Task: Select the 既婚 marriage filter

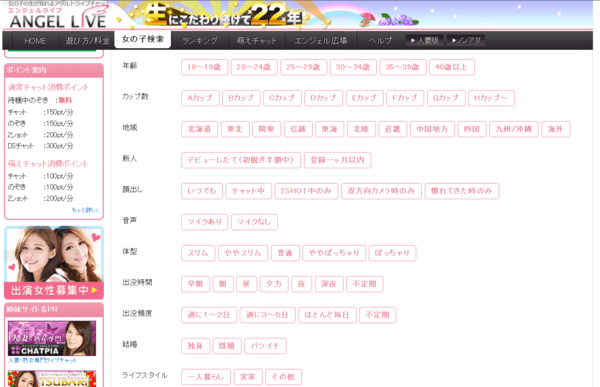Action: click(227, 346)
